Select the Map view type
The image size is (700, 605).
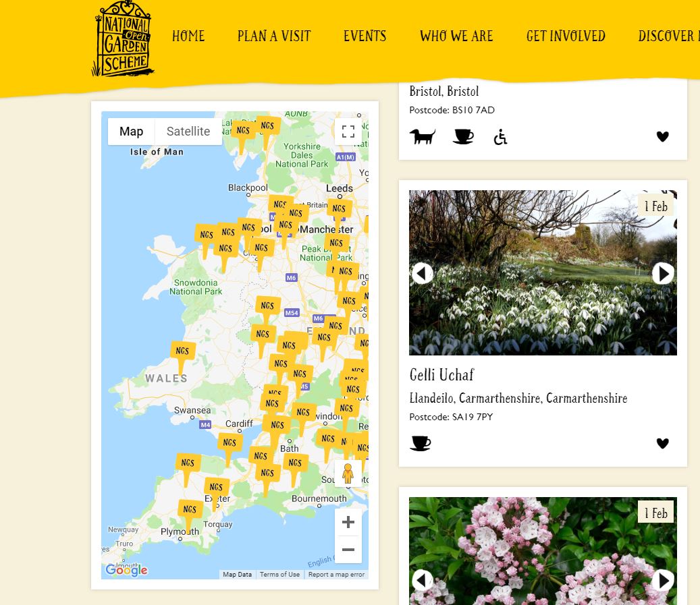(x=131, y=132)
